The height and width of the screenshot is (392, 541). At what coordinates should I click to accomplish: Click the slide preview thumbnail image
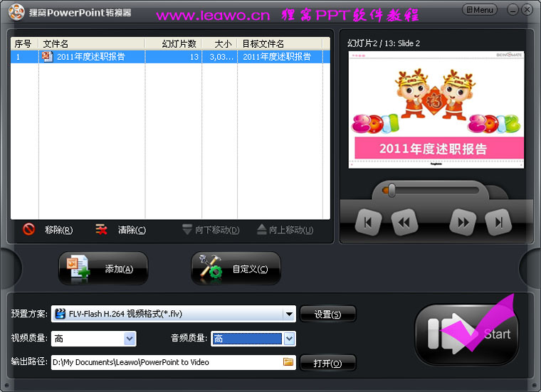click(436, 110)
